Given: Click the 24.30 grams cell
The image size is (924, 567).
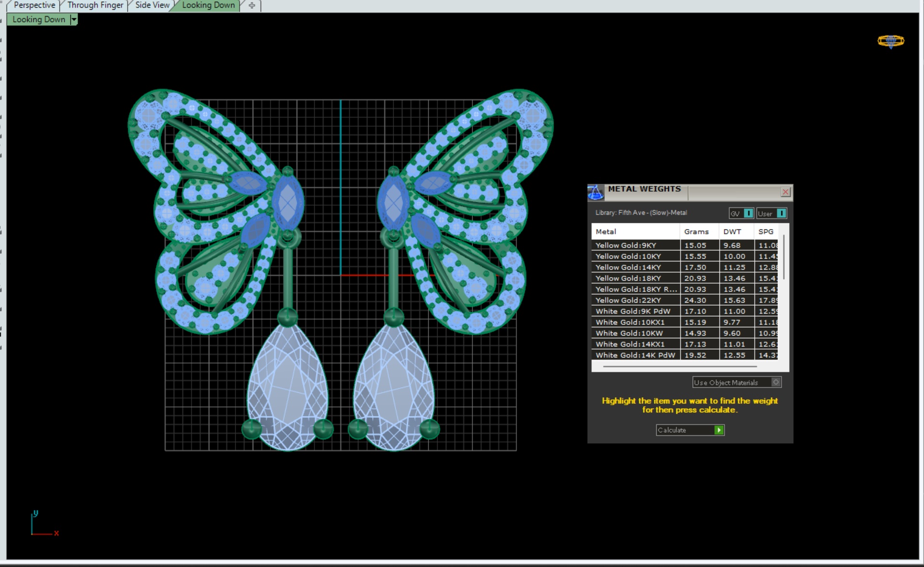Looking at the screenshot, I should point(700,300).
